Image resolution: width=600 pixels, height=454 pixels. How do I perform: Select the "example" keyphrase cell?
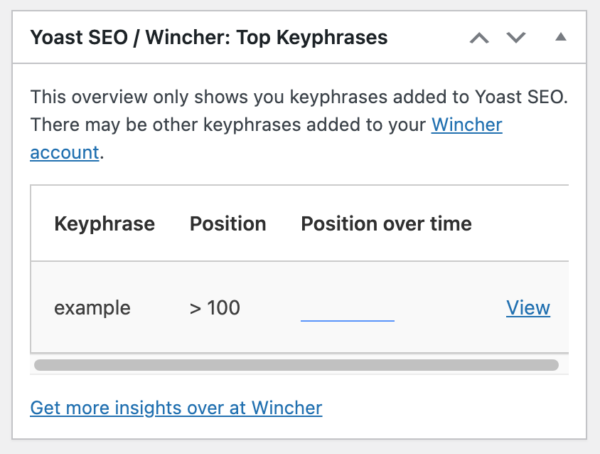(x=92, y=308)
